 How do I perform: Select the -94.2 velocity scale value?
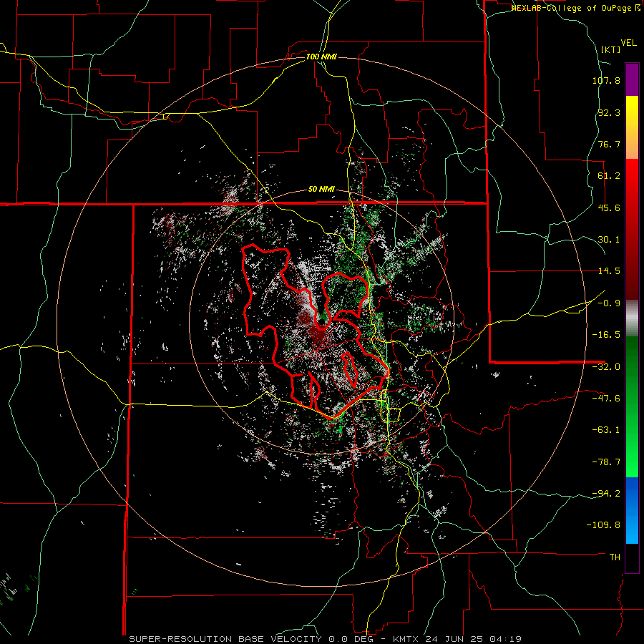606,494
